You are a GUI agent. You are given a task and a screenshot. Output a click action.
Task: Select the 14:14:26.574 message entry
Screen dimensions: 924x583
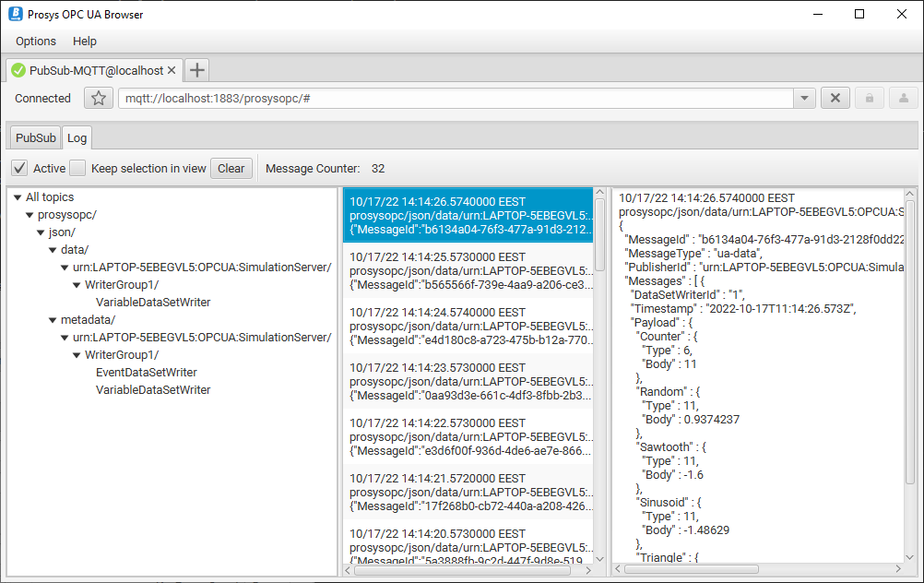point(468,215)
